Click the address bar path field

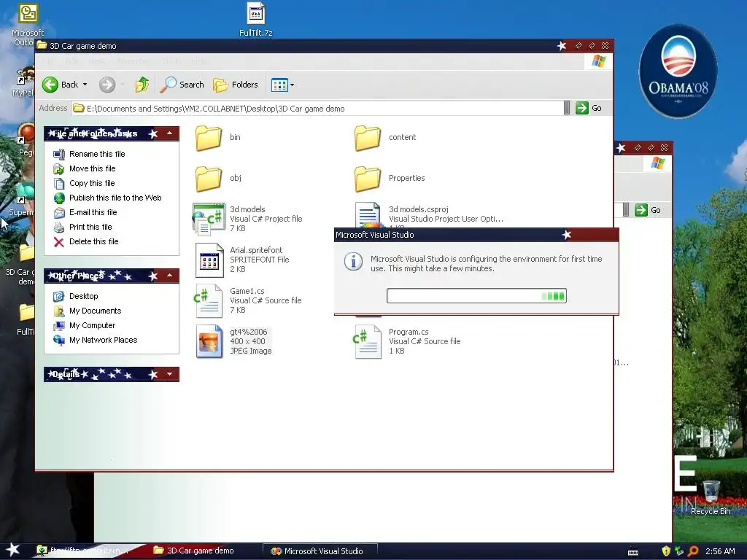317,109
